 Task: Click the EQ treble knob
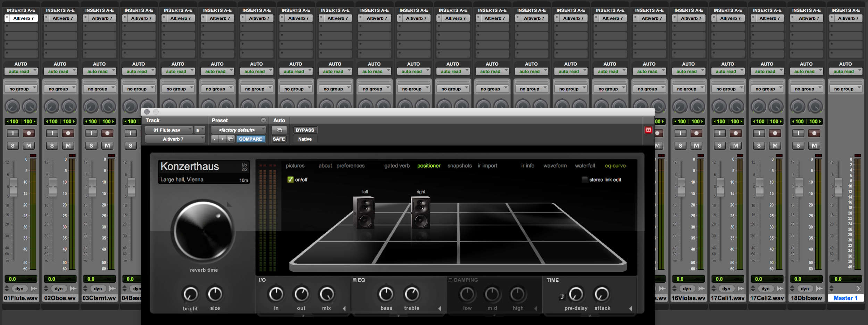[x=412, y=294]
